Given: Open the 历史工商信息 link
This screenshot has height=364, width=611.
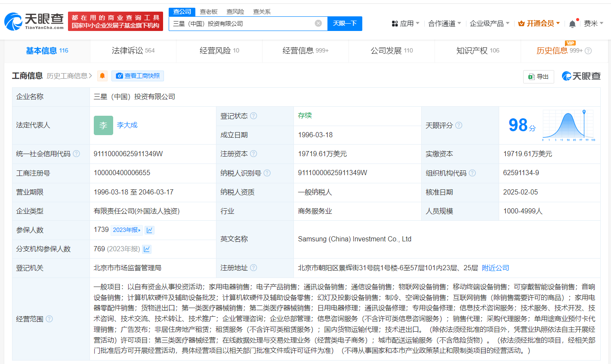Looking at the screenshot, I should coord(69,76).
